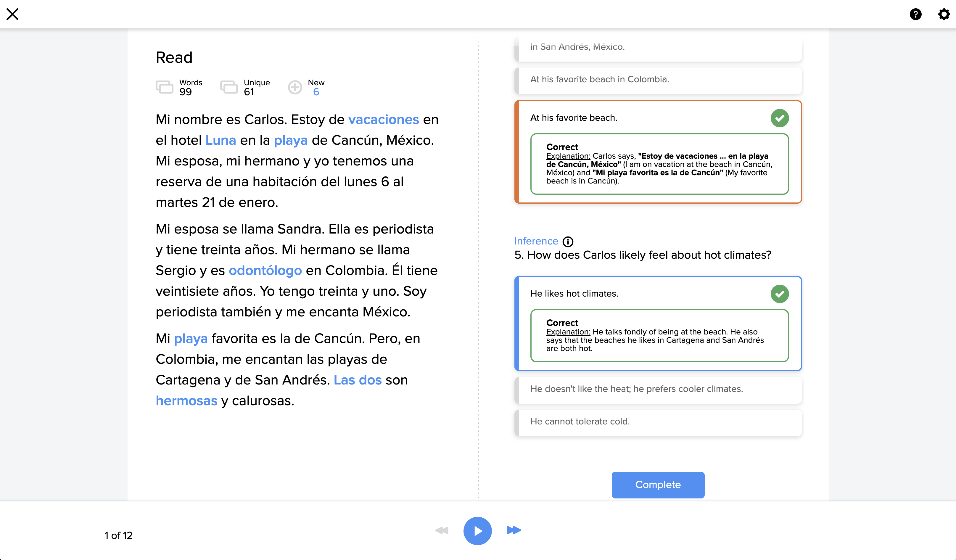Close the reading lesson with the X icon

point(12,15)
